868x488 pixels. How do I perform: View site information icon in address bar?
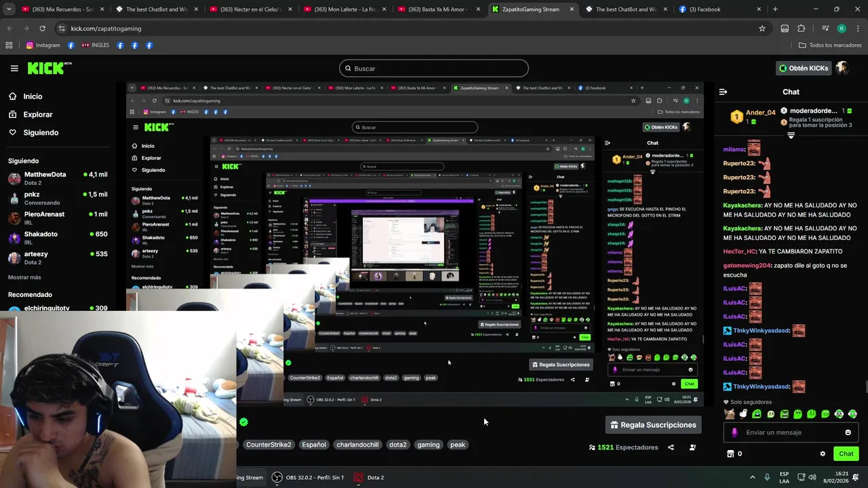[x=62, y=28]
